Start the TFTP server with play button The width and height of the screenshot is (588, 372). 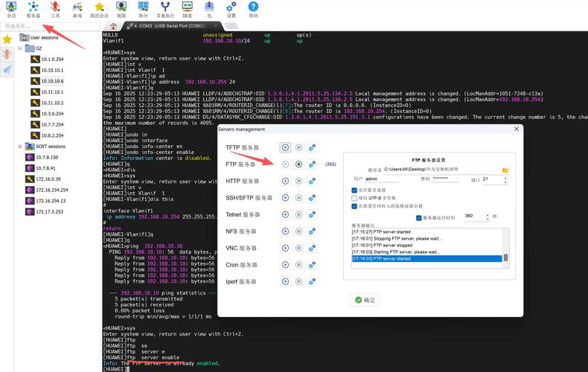[x=285, y=147]
